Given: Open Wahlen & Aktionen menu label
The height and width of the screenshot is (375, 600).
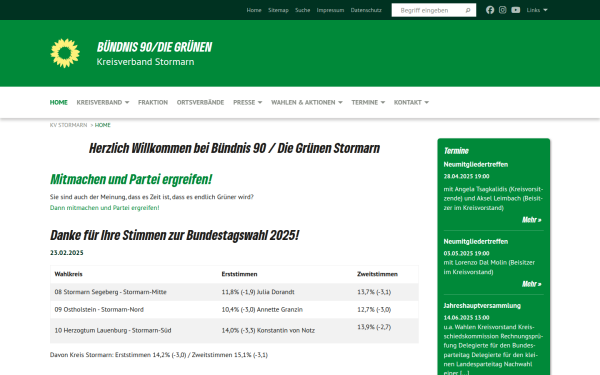Looking at the screenshot, I should (x=303, y=103).
